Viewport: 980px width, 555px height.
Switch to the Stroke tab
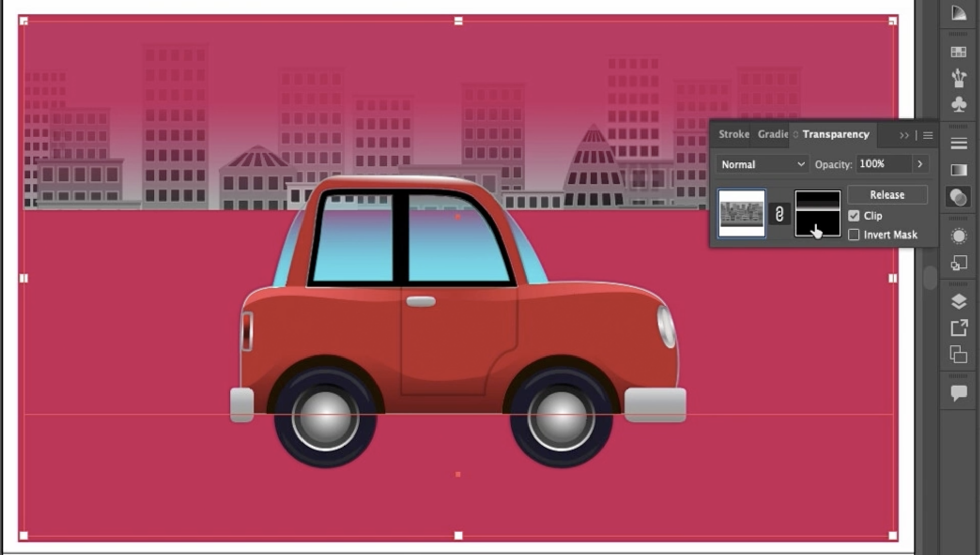point(733,134)
